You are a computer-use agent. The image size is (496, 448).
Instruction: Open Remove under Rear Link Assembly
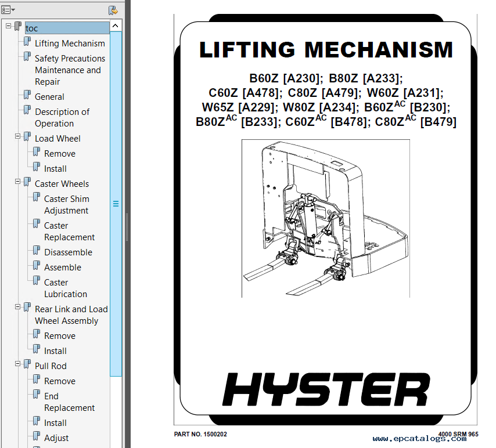[60, 336]
